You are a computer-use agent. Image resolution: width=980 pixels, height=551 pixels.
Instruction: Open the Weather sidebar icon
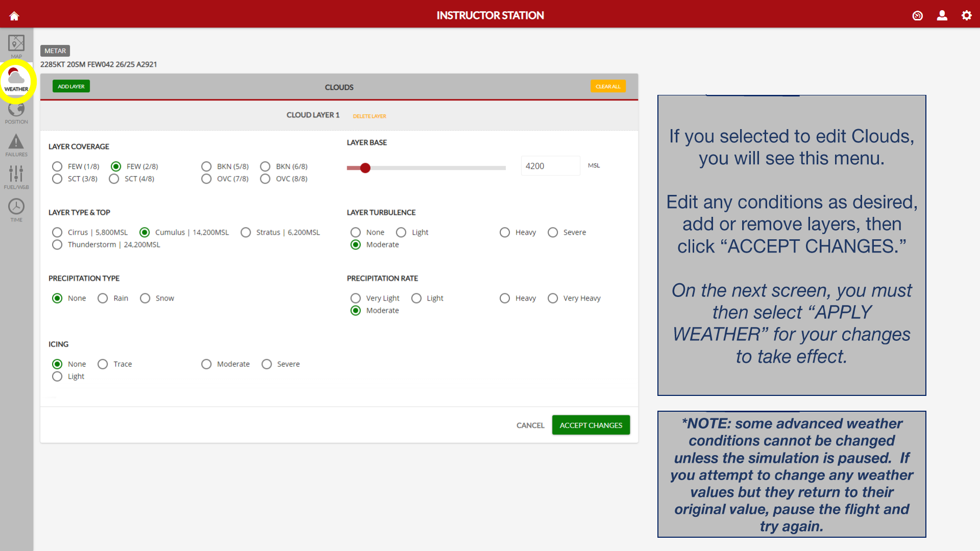[x=16, y=80]
